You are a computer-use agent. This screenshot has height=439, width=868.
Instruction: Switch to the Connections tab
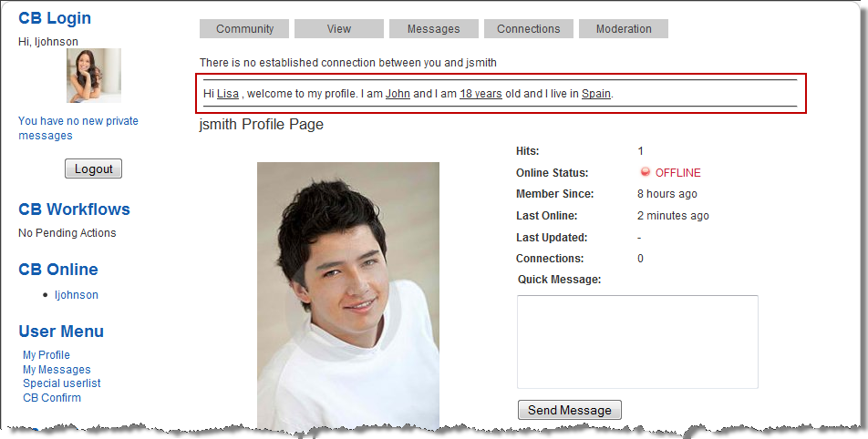point(528,29)
